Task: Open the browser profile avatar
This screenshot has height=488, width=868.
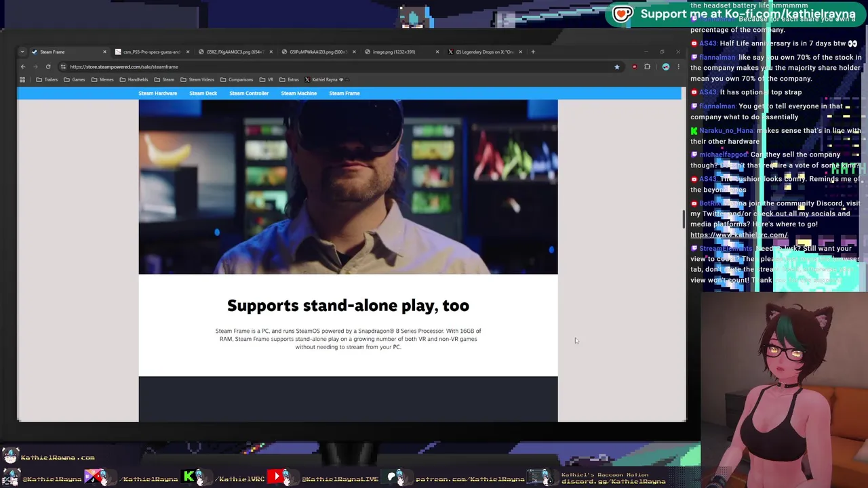Action: tap(665, 66)
